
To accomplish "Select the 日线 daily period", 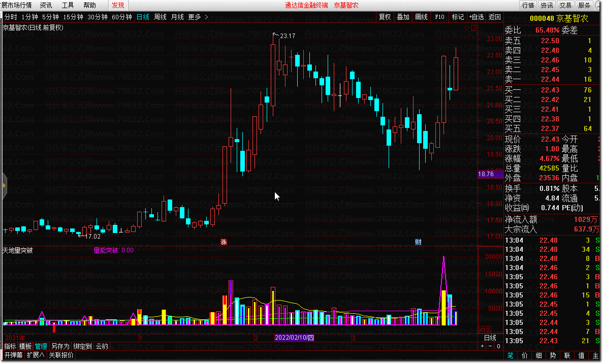I will pyautogui.click(x=143, y=17).
